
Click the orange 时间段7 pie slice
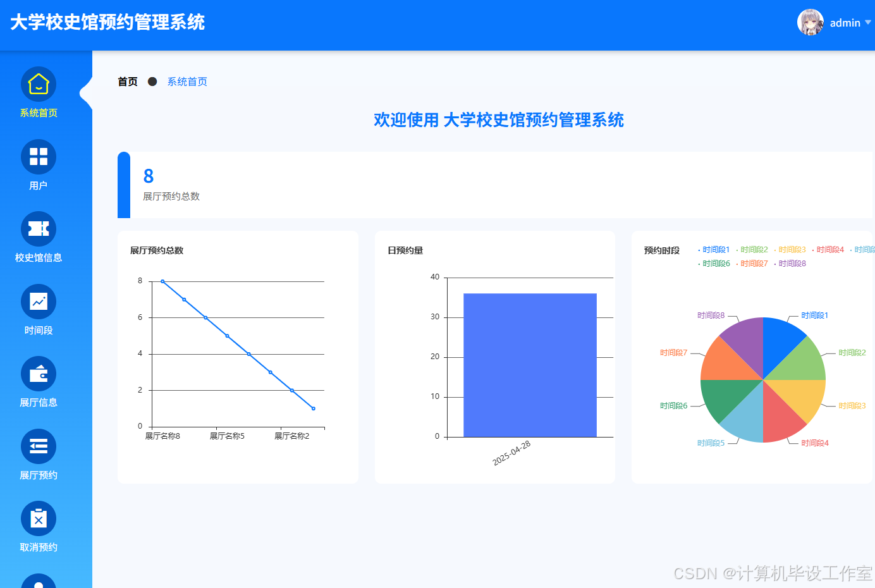[727, 365]
